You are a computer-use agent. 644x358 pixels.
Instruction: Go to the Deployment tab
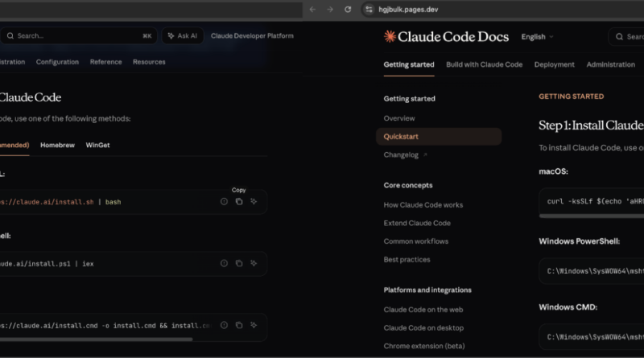click(x=554, y=64)
